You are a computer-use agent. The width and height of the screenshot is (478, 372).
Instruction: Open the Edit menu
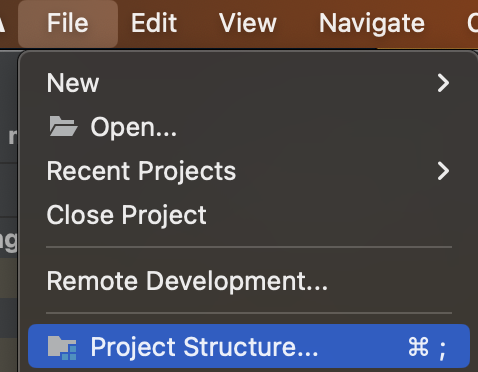[x=154, y=23]
